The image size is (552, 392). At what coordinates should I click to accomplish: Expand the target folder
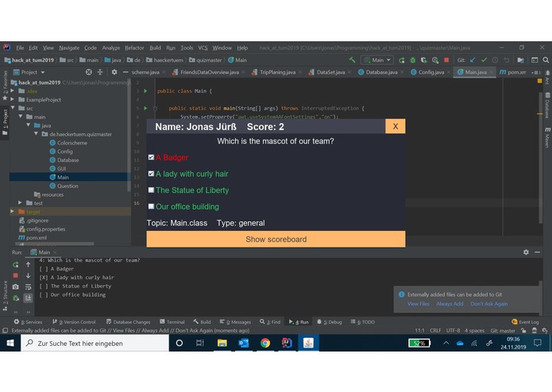(13, 211)
